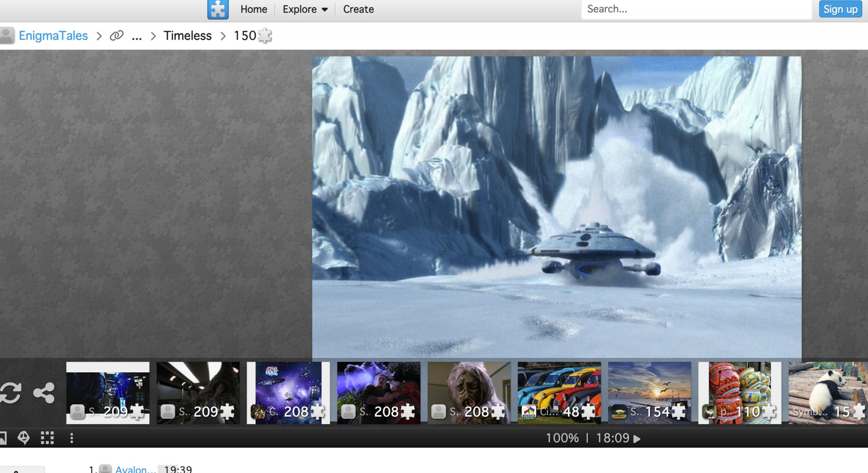Focus the Search input field
This screenshot has width=868, height=473.
[696, 9]
